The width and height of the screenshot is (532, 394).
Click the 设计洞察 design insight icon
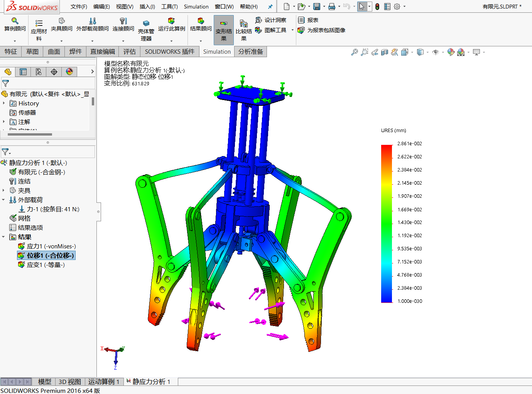(258, 20)
